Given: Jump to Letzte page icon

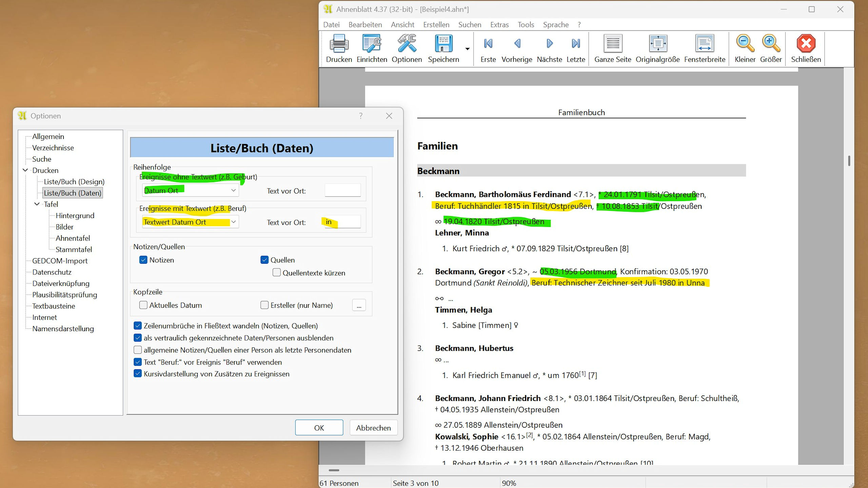Looking at the screenshot, I should 576,44.
